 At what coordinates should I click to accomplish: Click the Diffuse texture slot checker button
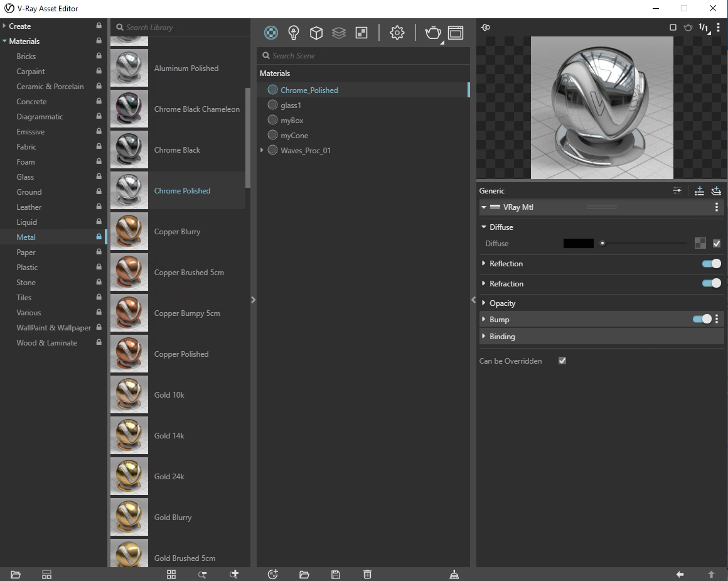coord(700,243)
